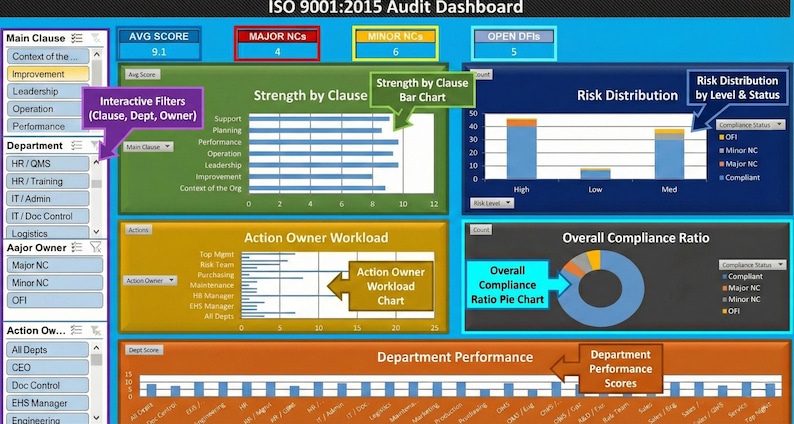Clear the Department slicer filter
This screenshot has height=424, width=794.
coord(96,145)
